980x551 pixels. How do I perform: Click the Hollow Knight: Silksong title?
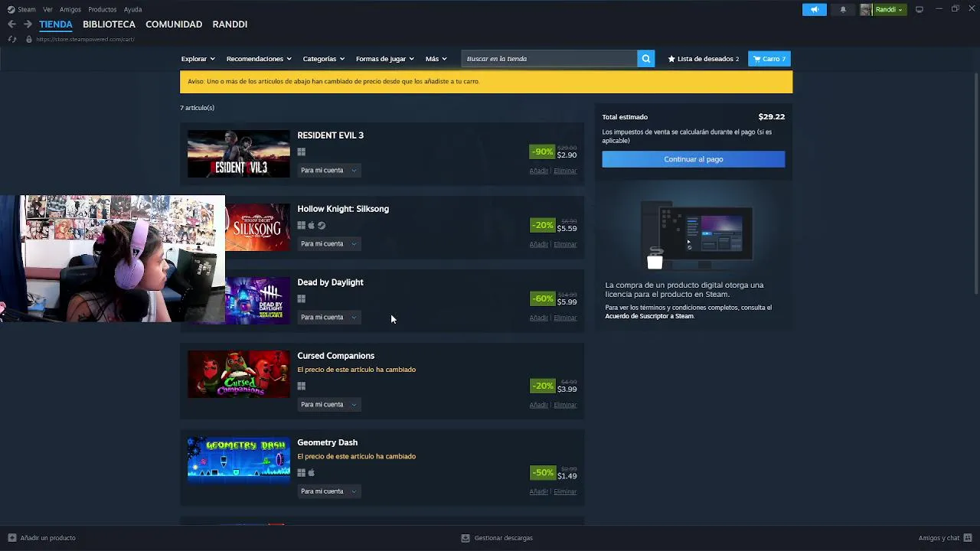point(343,209)
